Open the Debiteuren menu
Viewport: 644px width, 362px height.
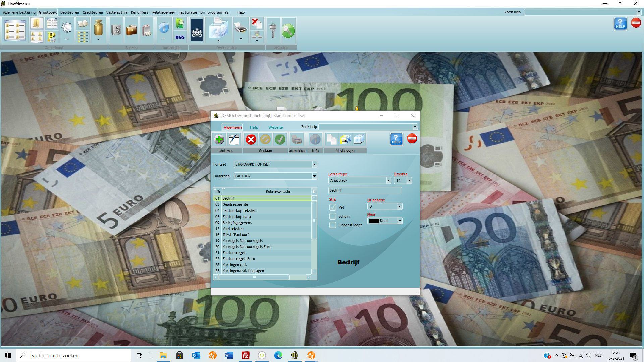69,12
